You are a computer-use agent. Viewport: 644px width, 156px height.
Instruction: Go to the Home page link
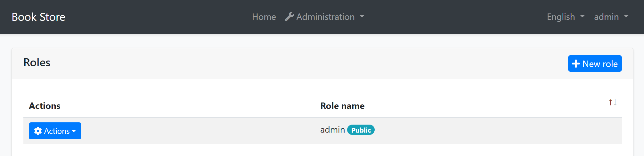pyautogui.click(x=264, y=17)
